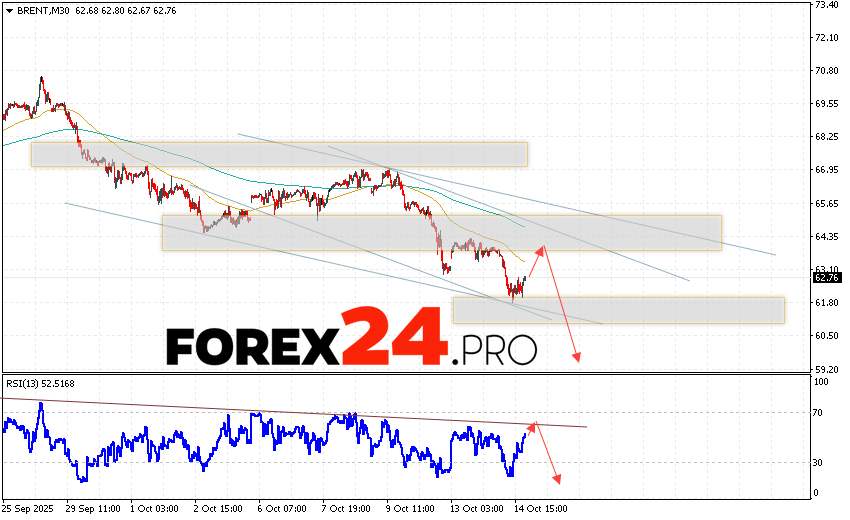Click the current price tag 62.76
This screenshot has width=850, height=520.
827,280
